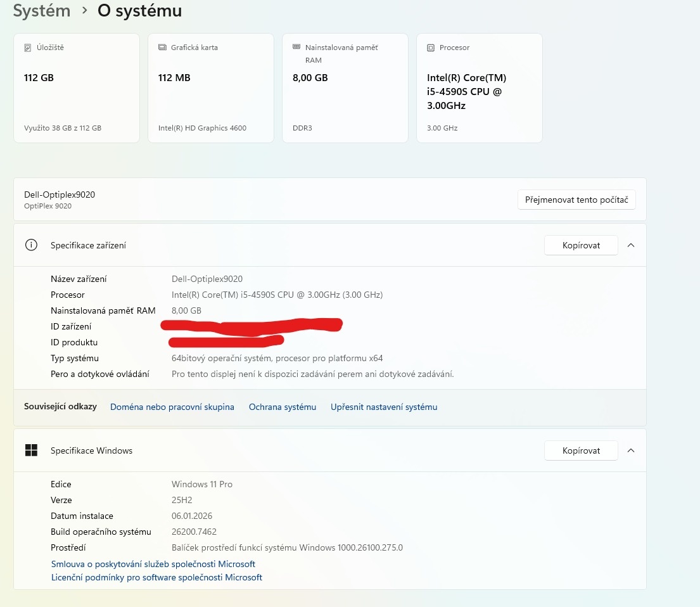The image size is (700, 607).
Task: Click the Název zařízení label
Action: coord(79,279)
